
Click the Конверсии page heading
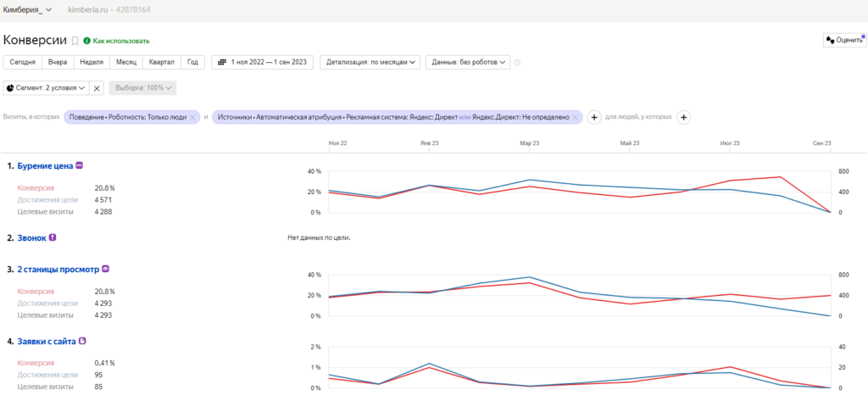point(35,41)
